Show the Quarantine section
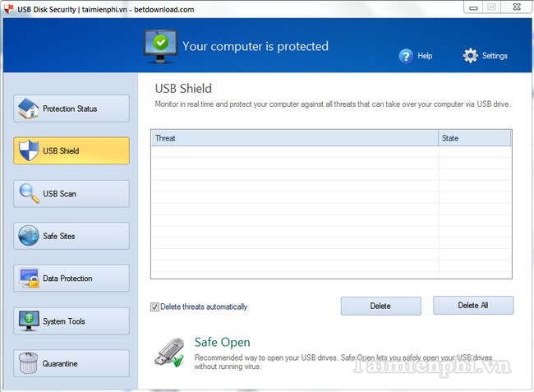This screenshot has height=392, width=534. (x=71, y=363)
